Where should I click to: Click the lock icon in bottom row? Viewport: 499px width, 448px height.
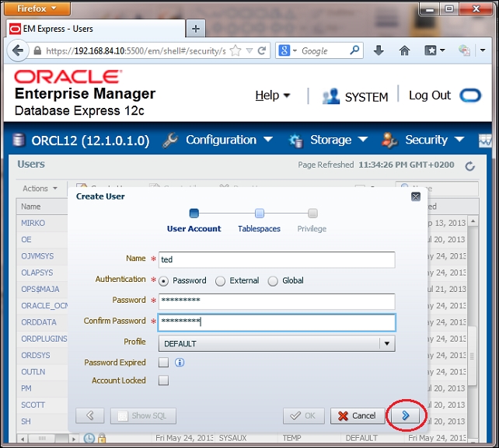(x=102, y=438)
